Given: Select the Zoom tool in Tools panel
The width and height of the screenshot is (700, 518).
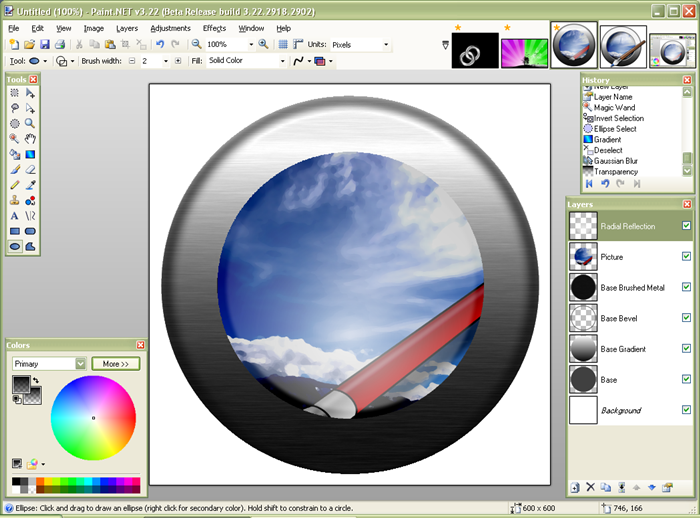Looking at the screenshot, I should [30, 124].
